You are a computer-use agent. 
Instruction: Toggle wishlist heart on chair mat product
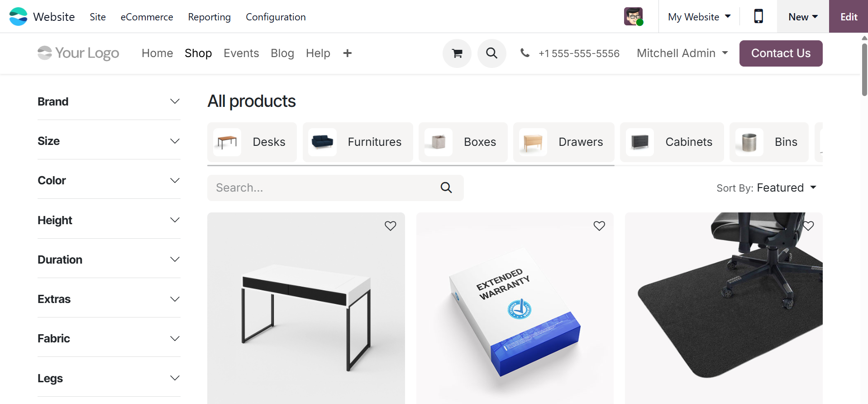click(808, 226)
